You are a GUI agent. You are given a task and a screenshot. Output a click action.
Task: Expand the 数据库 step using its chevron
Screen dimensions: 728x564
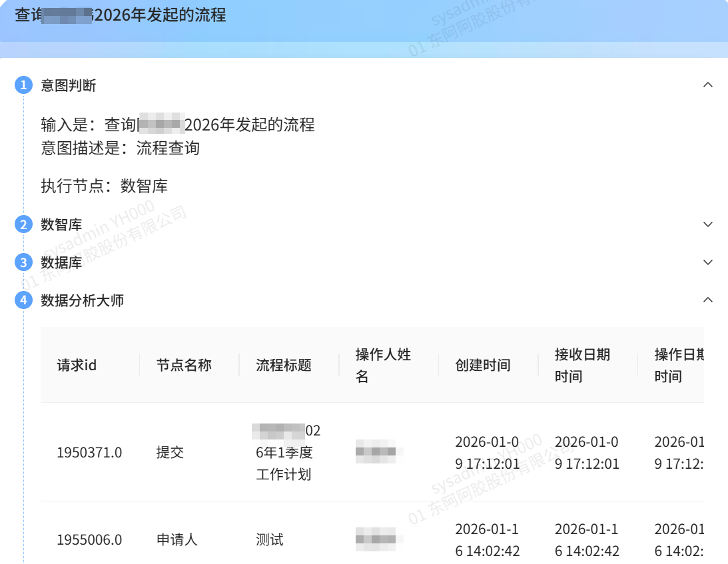click(x=707, y=262)
